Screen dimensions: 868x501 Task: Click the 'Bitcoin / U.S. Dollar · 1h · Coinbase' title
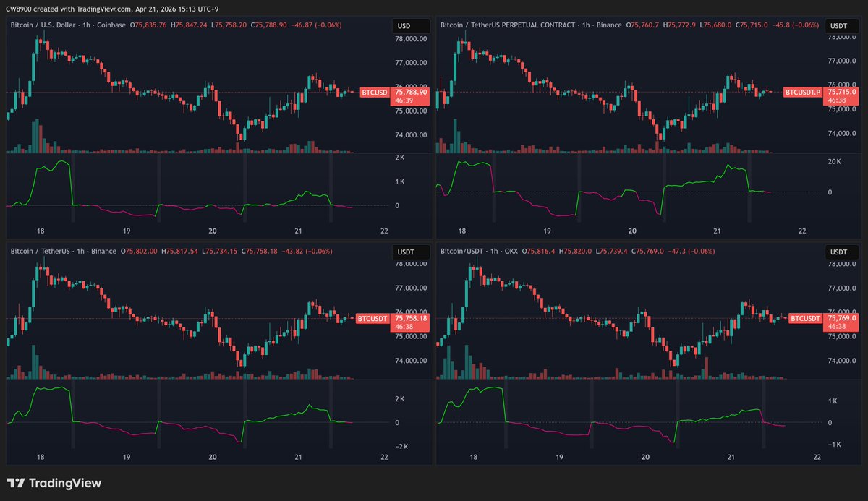(x=67, y=26)
